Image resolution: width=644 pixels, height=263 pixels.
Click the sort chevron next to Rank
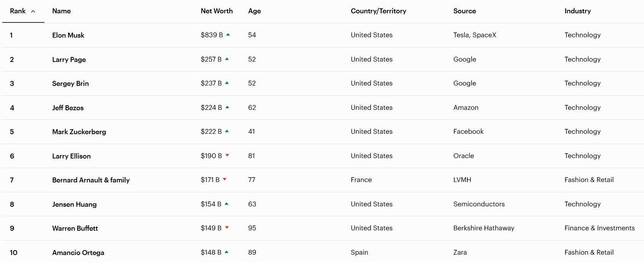(x=33, y=11)
